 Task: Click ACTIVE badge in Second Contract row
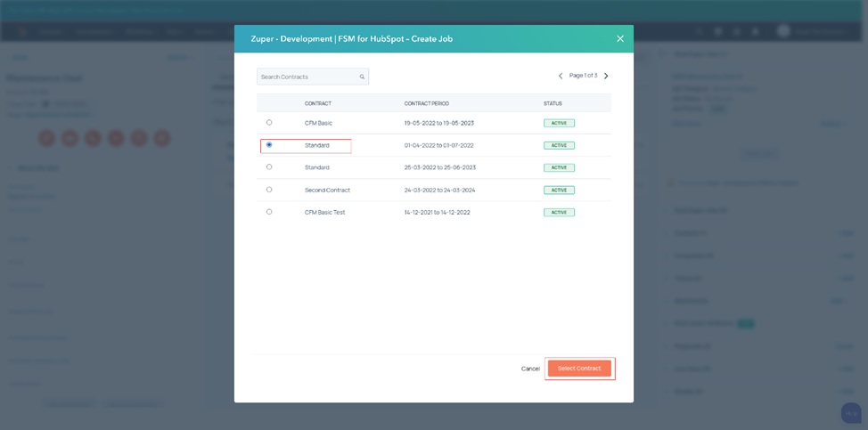pyautogui.click(x=559, y=190)
